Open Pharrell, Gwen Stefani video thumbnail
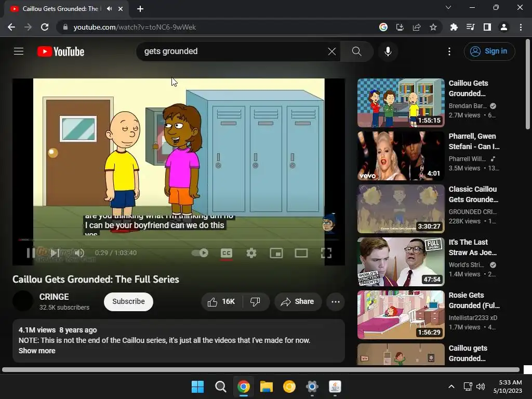 (401, 156)
